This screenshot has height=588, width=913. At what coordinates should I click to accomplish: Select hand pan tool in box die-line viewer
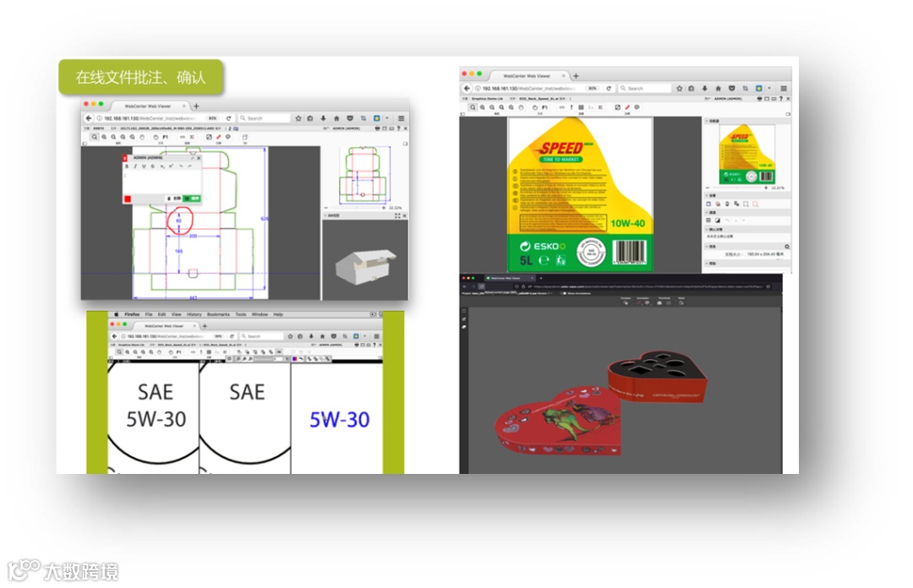tap(142, 137)
